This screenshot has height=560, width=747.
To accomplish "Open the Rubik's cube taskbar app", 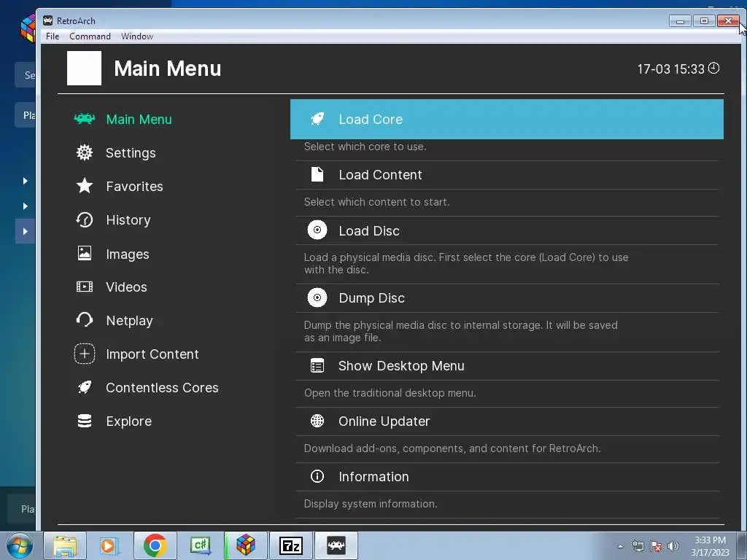I will [246, 545].
